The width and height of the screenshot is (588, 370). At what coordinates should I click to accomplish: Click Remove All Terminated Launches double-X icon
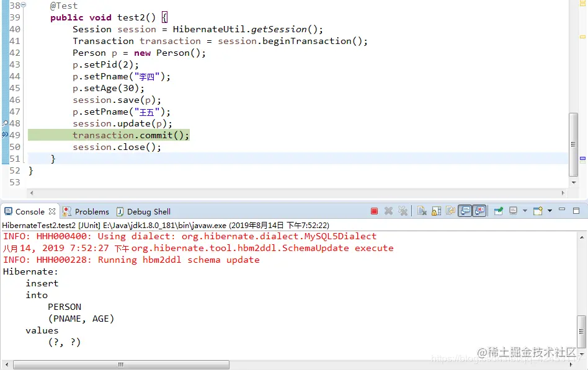coord(403,211)
